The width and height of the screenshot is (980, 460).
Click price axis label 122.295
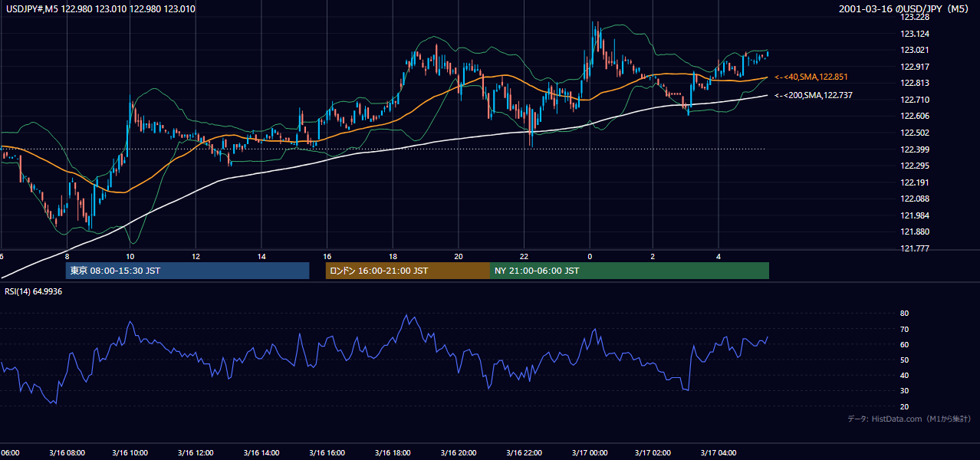(915, 166)
